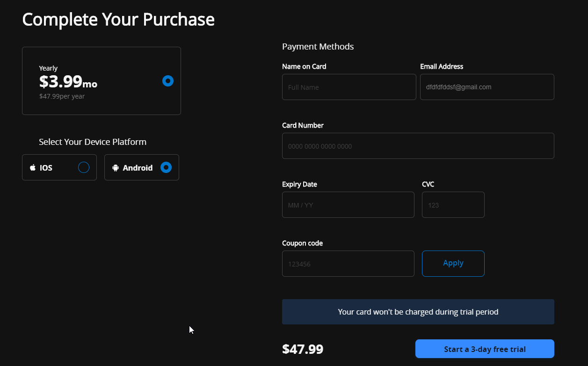
Task: Click the $47.99 total amount
Action: point(303,349)
